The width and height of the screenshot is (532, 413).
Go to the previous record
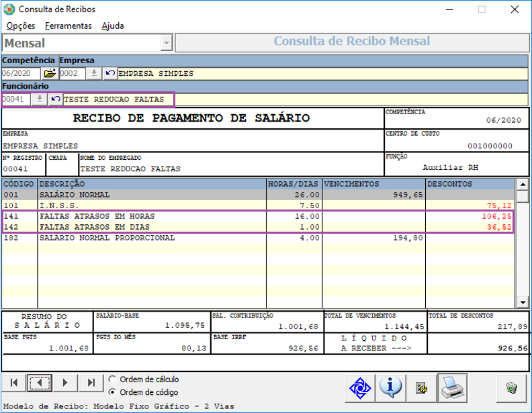point(40,383)
